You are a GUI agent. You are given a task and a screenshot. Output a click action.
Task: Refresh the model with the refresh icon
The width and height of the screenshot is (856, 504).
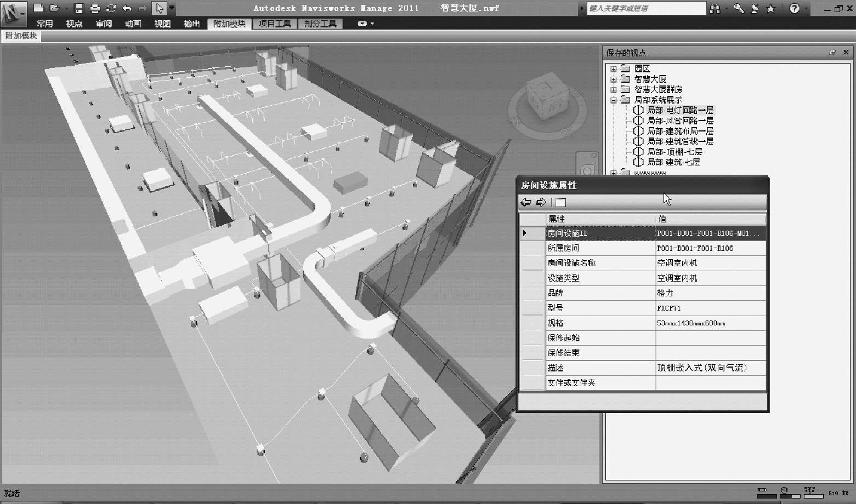click(111, 8)
